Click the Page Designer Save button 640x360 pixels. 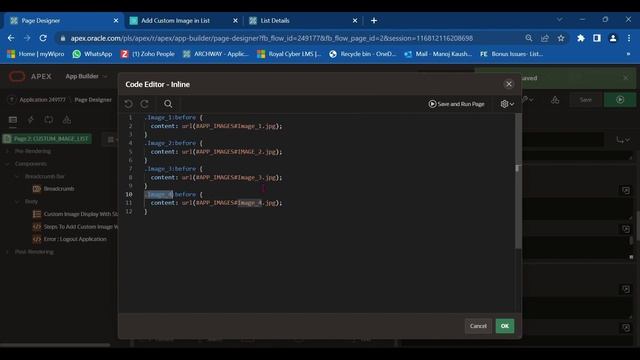pos(586,100)
